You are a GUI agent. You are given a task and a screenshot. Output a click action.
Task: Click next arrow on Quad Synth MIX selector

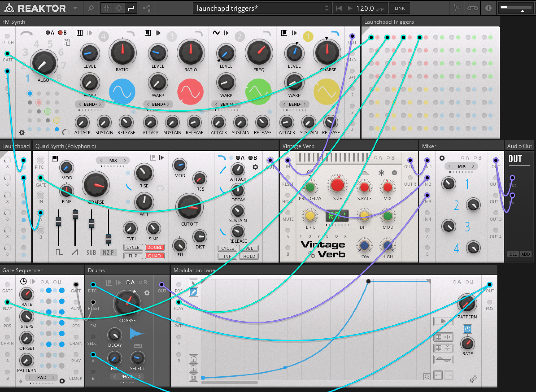[124, 160]
